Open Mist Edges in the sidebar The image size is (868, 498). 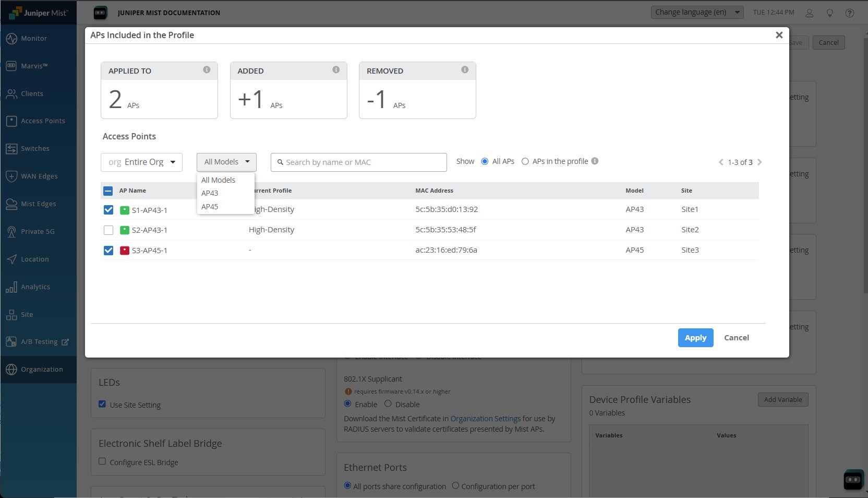pos(39,204)
